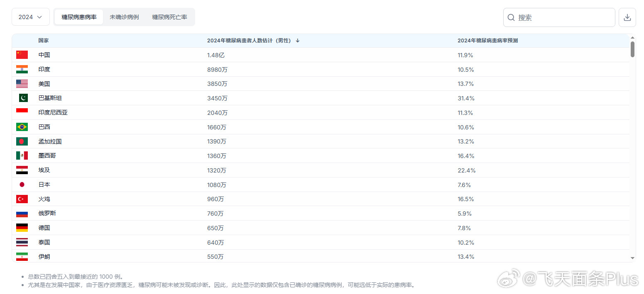This screenshot has height=294, width=644.
Task: Click the value 1660万 in the 巴西 row
Action: [217, 127]
